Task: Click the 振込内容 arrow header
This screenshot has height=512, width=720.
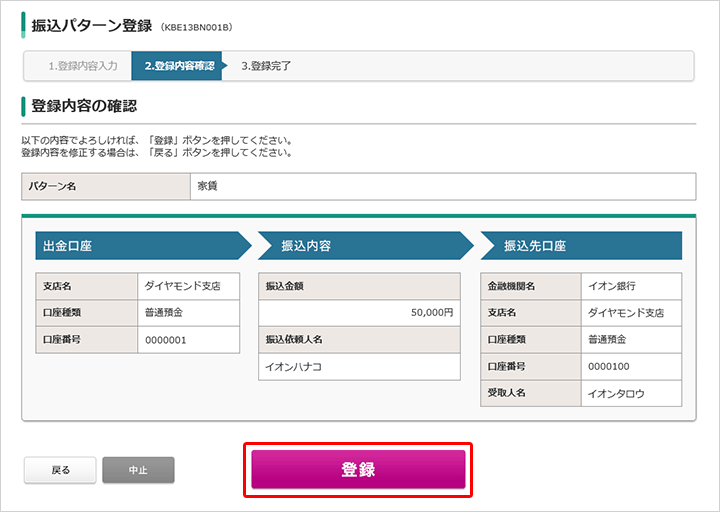Action: pyautogui.click(x=366, y=246)
